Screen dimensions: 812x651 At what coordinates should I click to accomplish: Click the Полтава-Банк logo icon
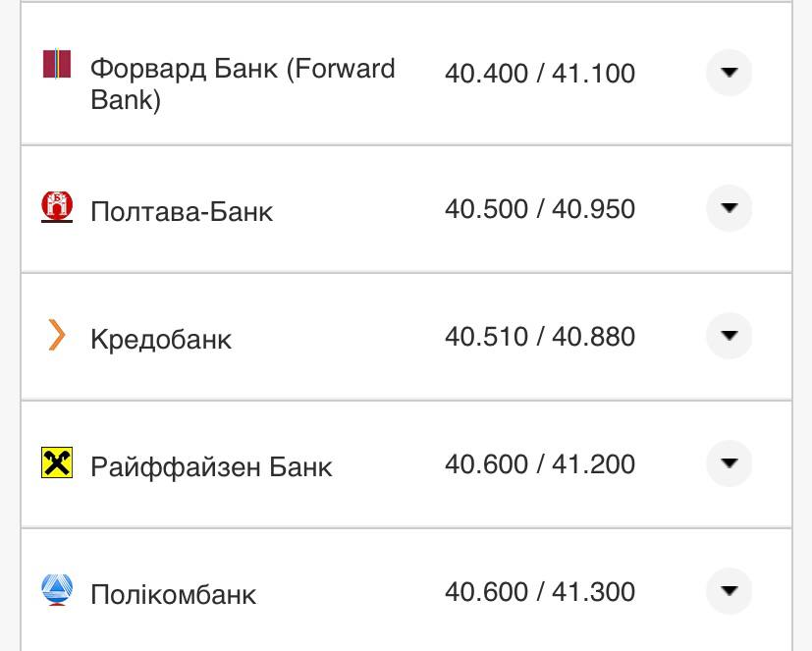coord(59,208)
